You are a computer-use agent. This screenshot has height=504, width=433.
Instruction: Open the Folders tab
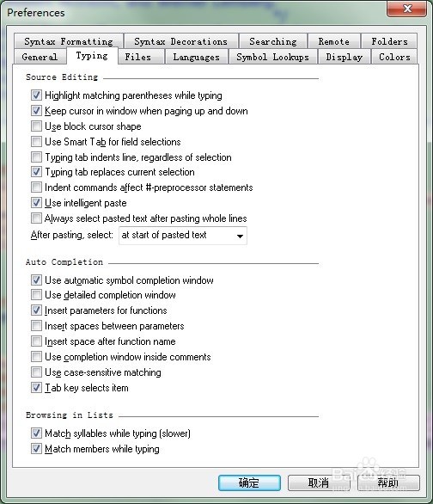pos(389,41)
